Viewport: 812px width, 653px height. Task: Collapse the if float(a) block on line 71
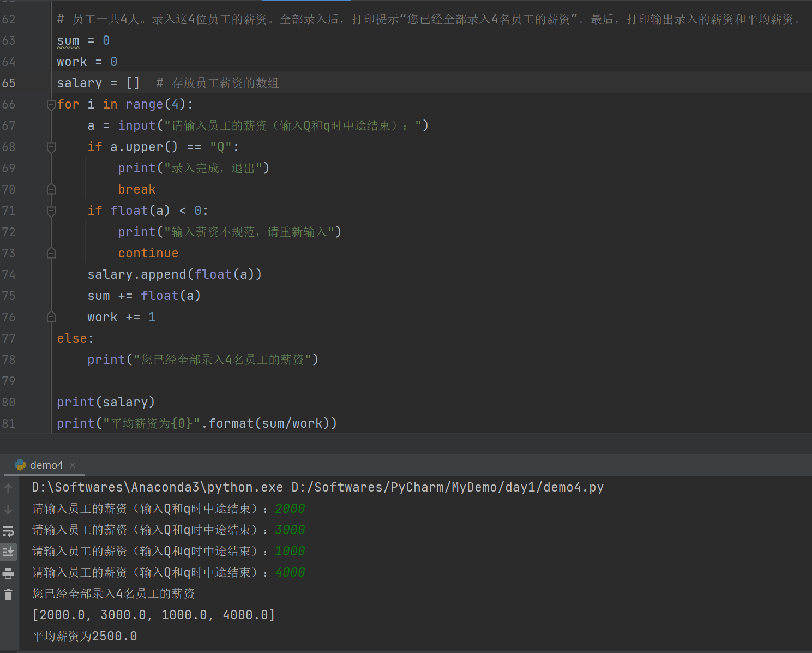click(x=51, y=211)
